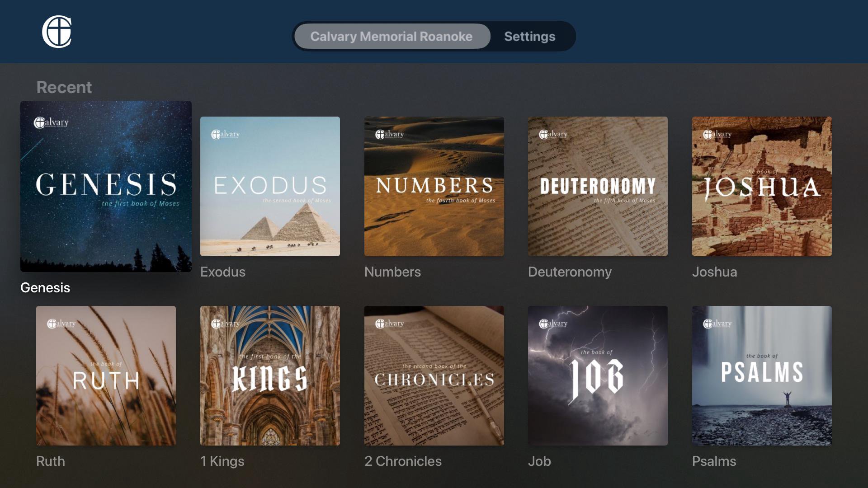Select the Ruth wheat field artwork
868x488 pixels.
[x=106, y=375]
